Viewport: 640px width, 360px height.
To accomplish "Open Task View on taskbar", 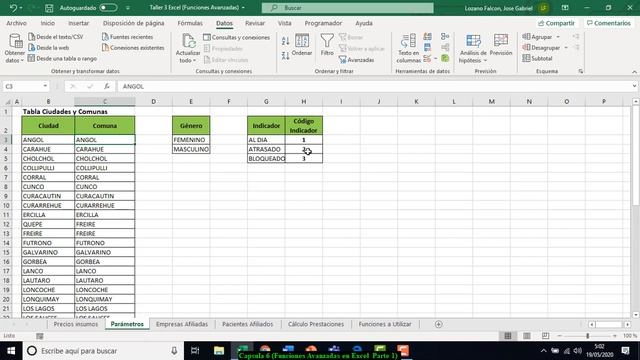I will (195, 351).
